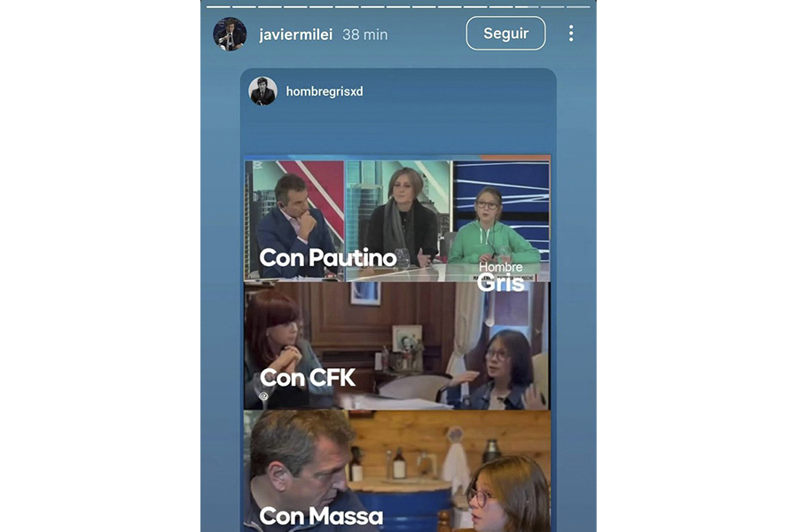Click the Con Massa caption text
The width and height of the screenshot is (798, 532).
[321, 516]
